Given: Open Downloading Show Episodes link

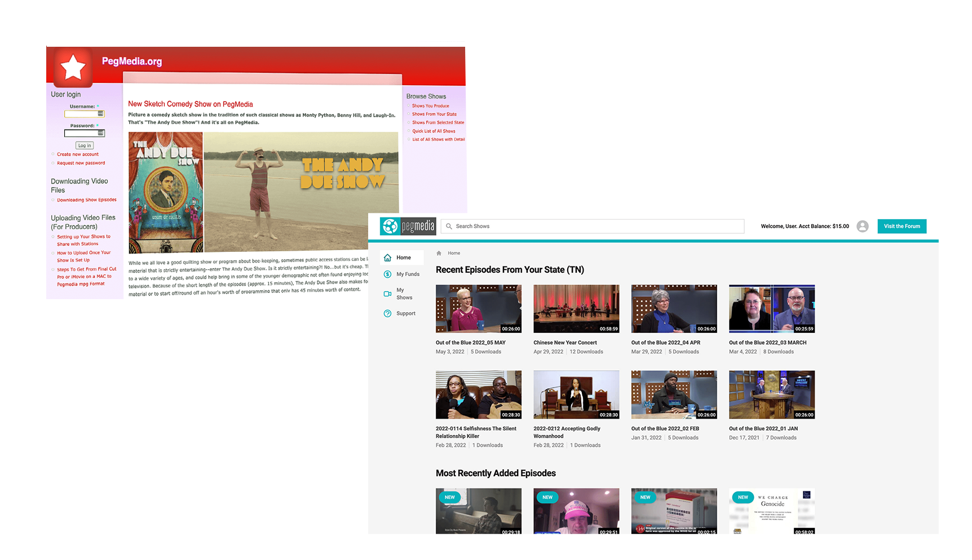Looking at the screenshot, I should (x=87, y=200).
